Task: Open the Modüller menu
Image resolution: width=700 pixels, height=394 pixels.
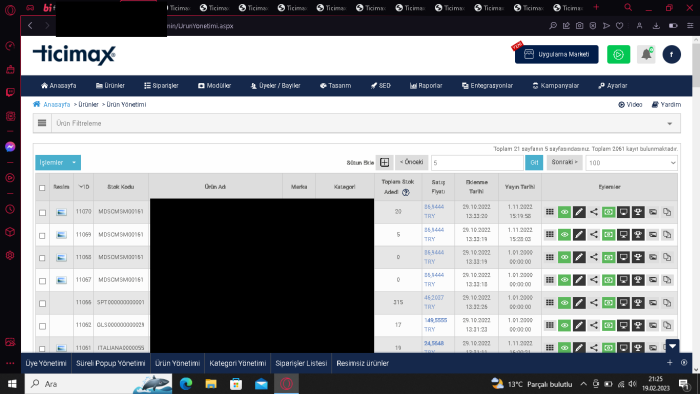Action: (214, 86)
